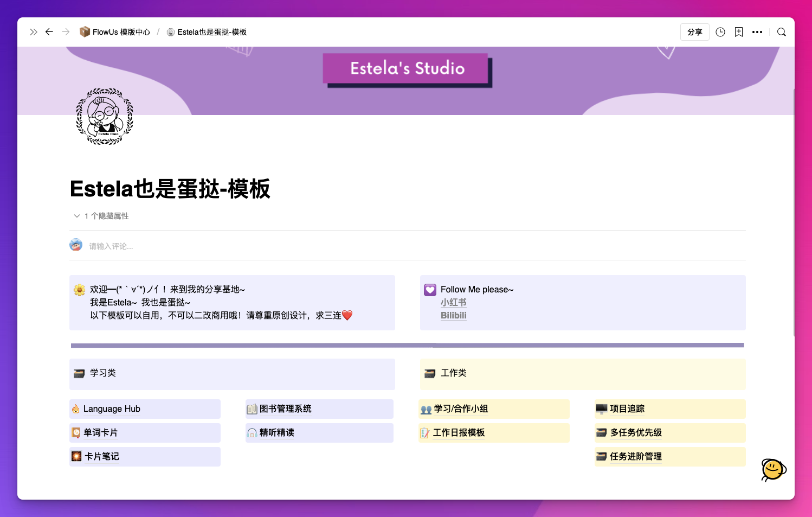The image size is (812, 517).
Task: Click the Estela's Studio avatar image
Action: pyautogui.click(x=104, y=117)
